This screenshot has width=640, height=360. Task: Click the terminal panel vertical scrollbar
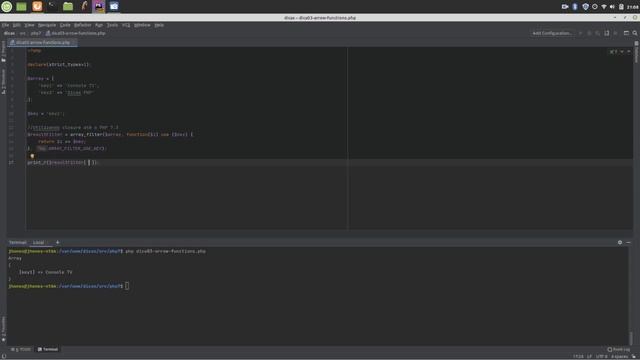click(631, 338)
